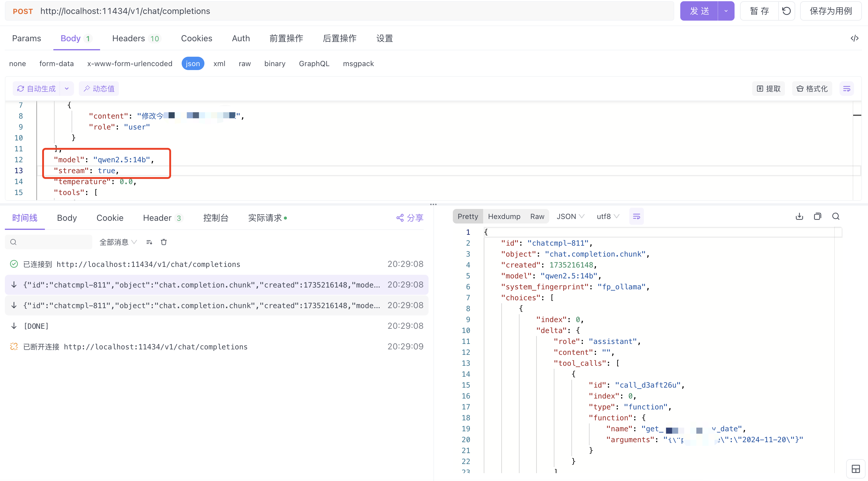
Task: Select the xml body type
Action: click(x=219, y=64)
